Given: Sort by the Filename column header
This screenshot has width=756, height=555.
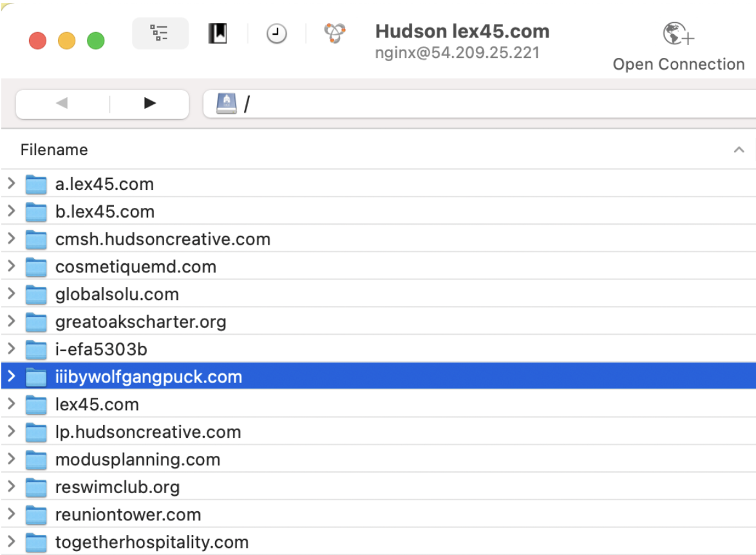Looking at the screenshot, I should click(x=54, y=150).
